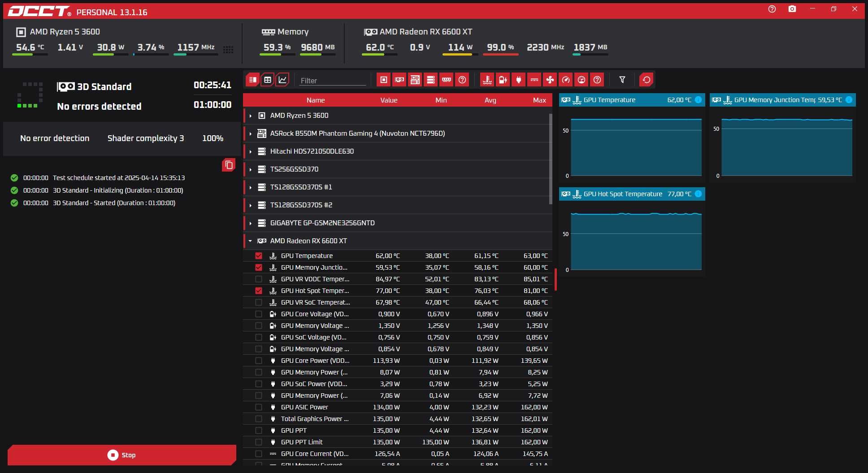
Task: Expand the GIGABYTE GP-GSM2NE3256GNTD node
Action: [x=250, y=223]
